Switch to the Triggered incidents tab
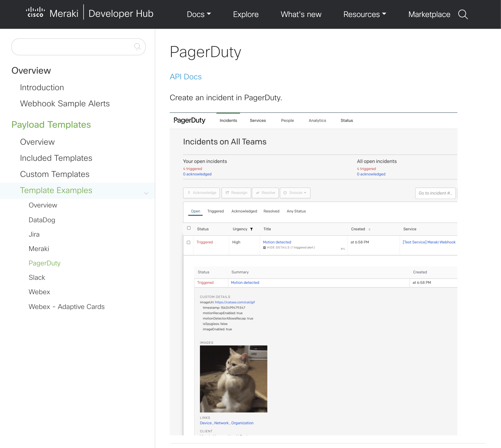This screenshot has width=501, height=448. point(215,211)
